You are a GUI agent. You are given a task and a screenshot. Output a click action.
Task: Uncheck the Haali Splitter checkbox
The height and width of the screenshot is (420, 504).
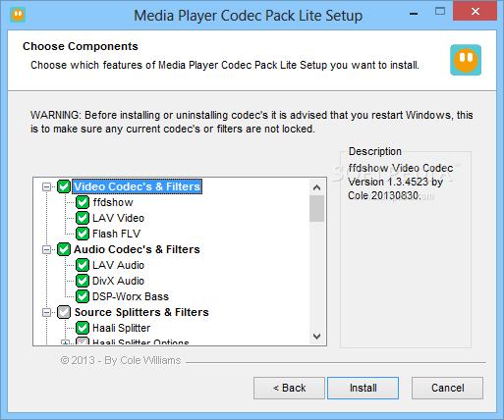(x=83, y=328)
